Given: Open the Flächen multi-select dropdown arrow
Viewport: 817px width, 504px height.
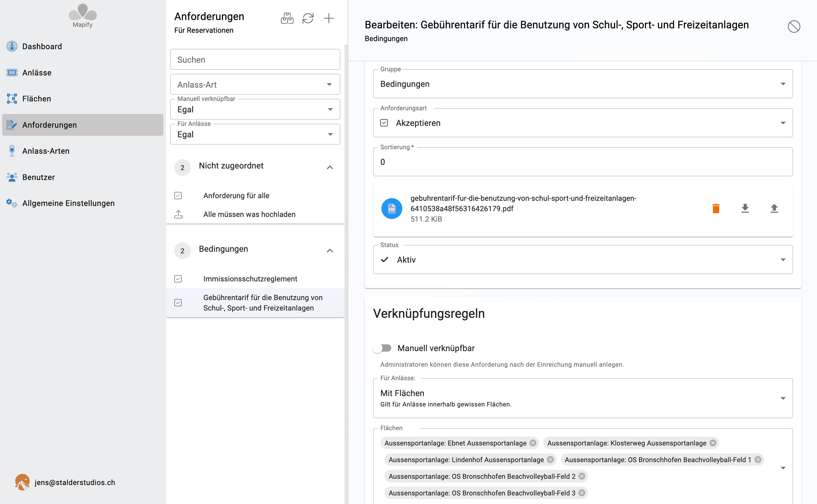Looking at the screenshot, I should point(783,468).
